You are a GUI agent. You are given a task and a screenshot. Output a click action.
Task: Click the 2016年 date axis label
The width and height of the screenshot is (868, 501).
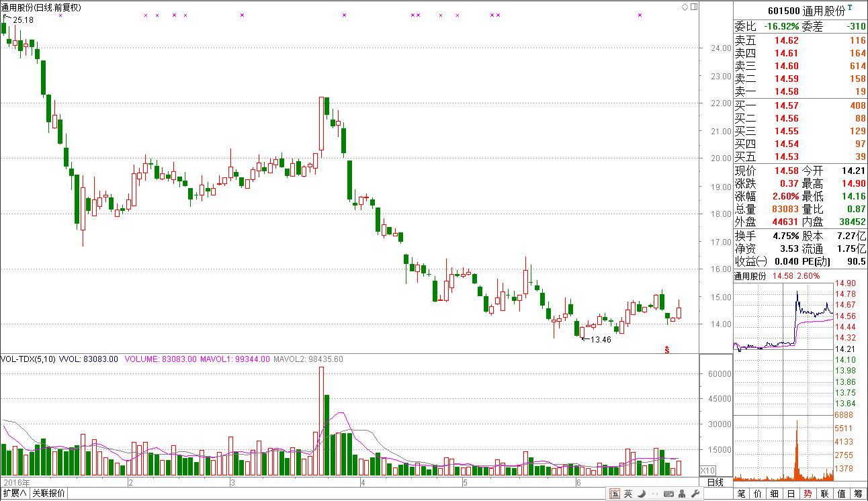[x=16, y=482]
